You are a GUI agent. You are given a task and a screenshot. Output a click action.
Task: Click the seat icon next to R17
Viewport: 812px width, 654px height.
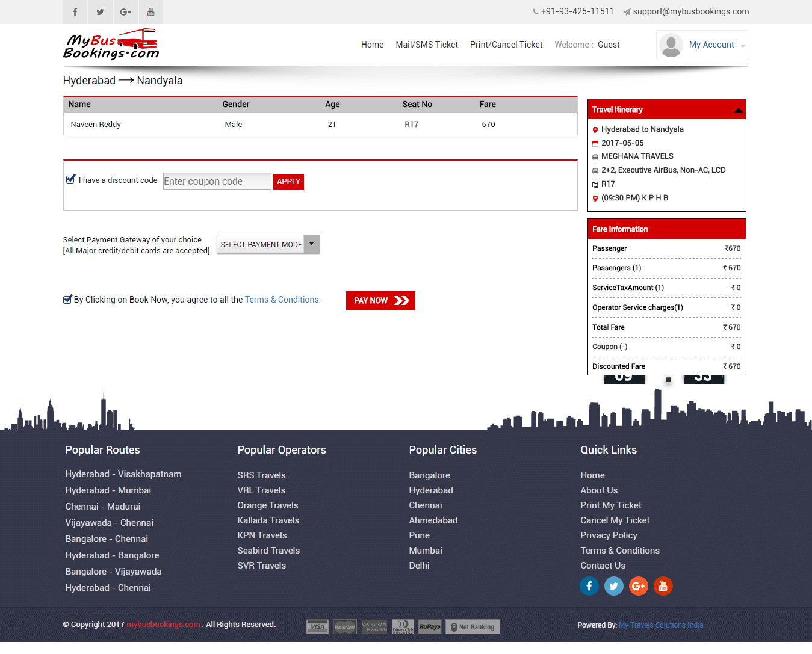click(x=595, y=185)
